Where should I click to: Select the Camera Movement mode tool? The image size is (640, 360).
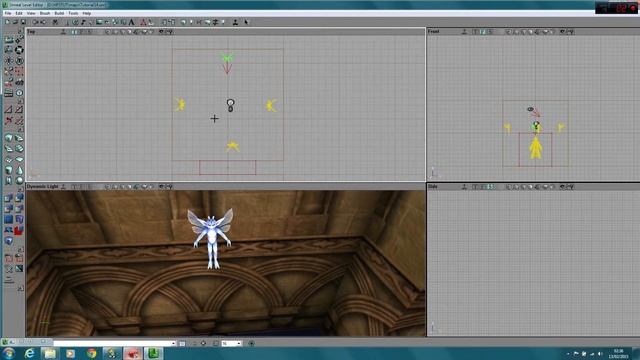9,40
